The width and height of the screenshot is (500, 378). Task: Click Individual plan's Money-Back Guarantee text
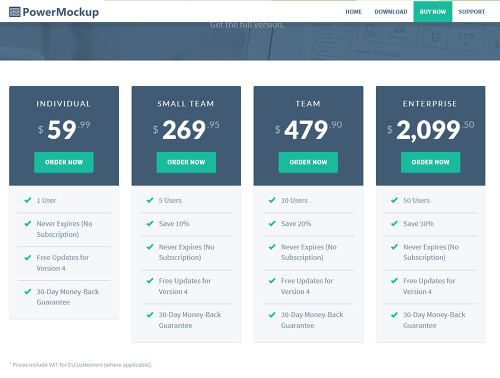tap(68, 297)
